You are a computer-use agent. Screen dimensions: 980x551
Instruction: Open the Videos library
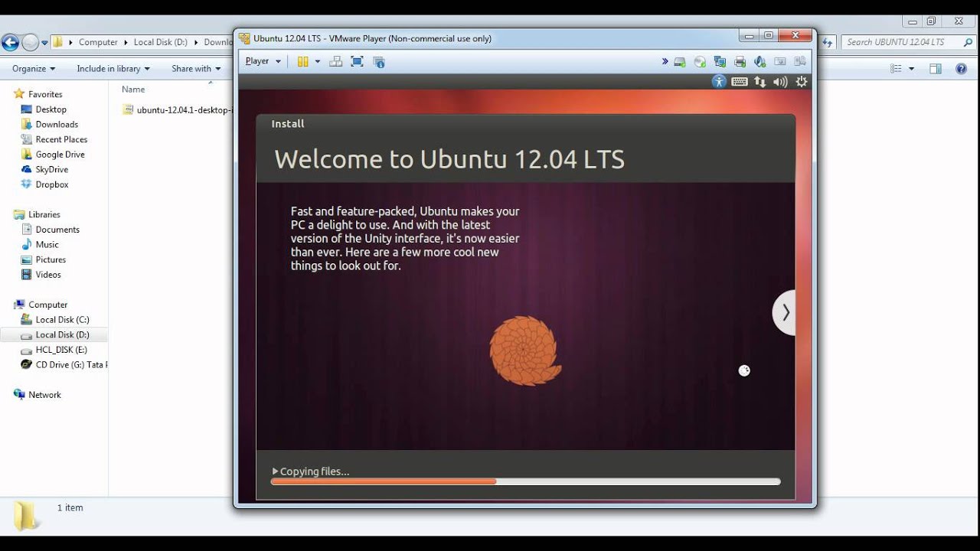pos(48,275)
